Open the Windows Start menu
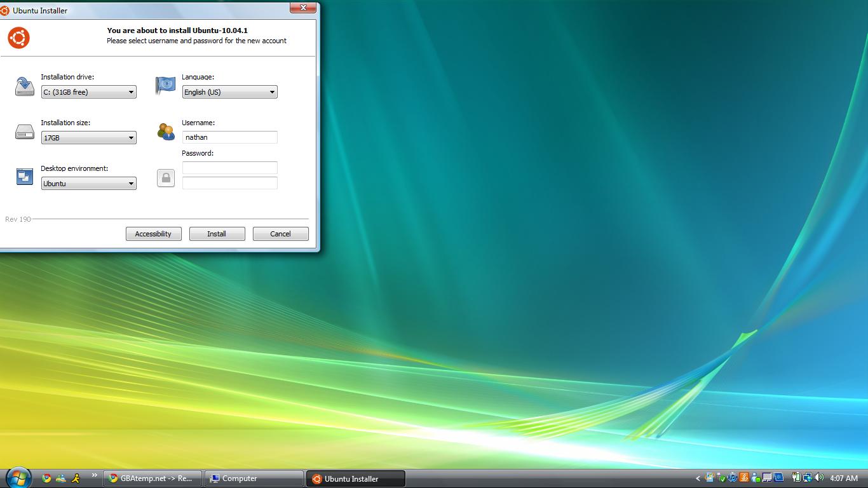The image size is (868, 488). coord(18,477)
